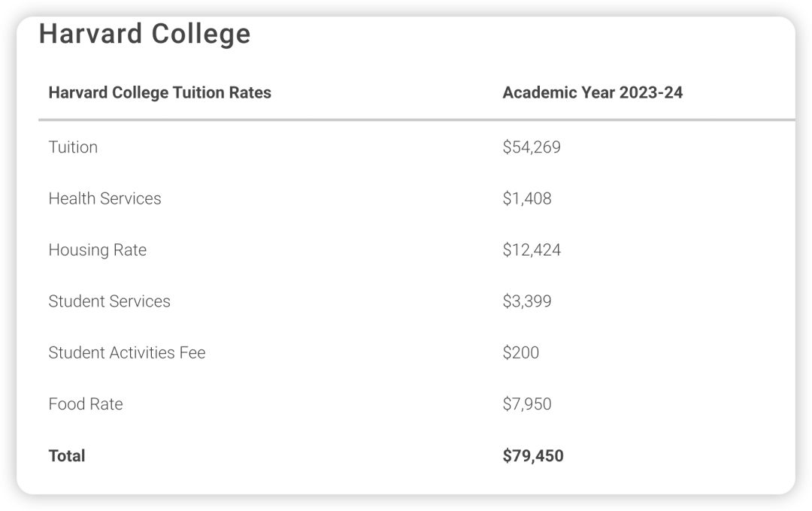Click the Harvard College Tuition Rates header

coord(159,93)
